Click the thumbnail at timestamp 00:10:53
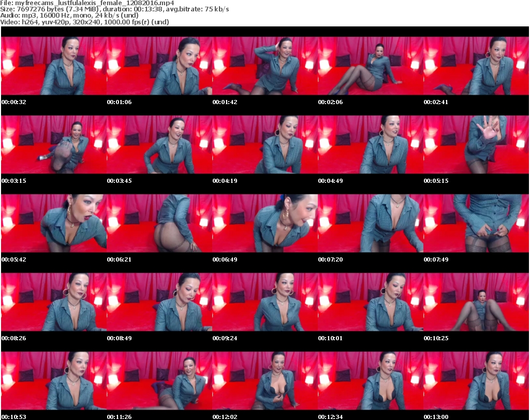 [54, 381]
